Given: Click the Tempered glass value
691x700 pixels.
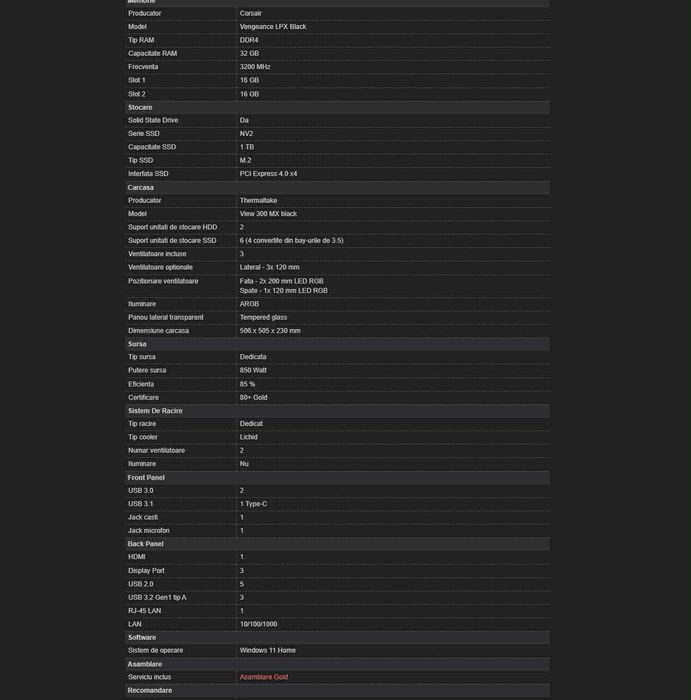Looking at the screenshot, I should 263,317.
